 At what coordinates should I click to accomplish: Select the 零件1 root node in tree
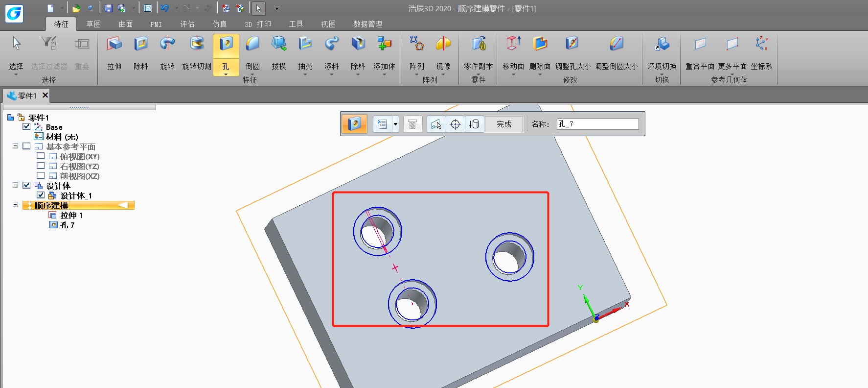point(39,118)
